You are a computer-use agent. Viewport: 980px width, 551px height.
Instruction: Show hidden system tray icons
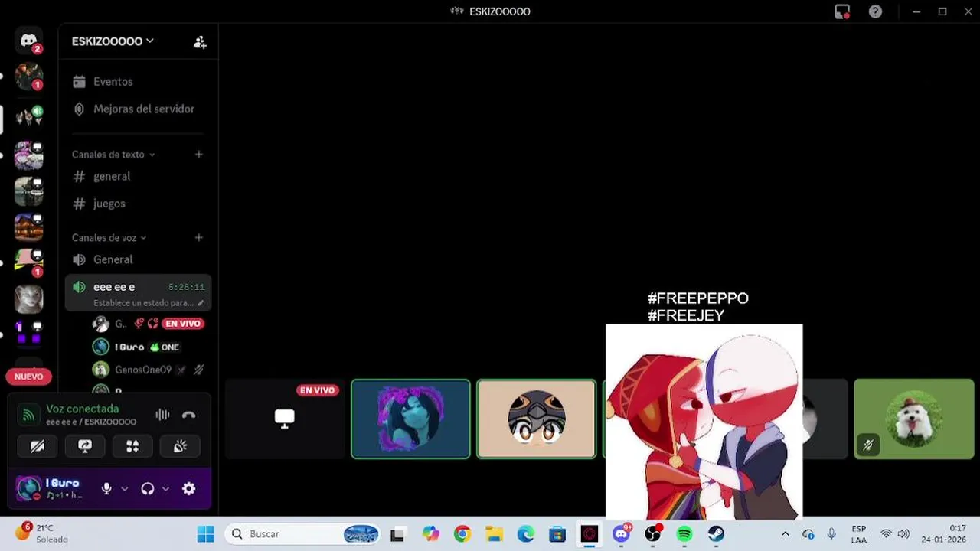click(x=785, y=534)
